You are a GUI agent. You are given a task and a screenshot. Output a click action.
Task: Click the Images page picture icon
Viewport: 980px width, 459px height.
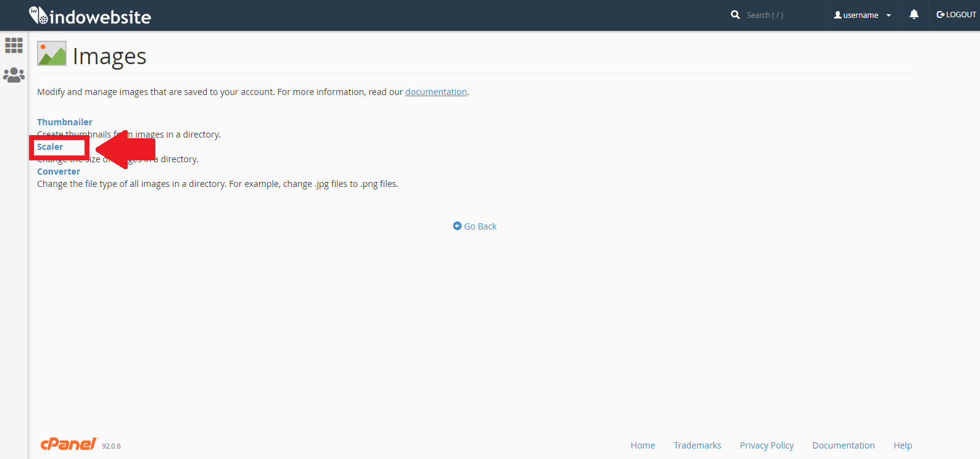[x=52, y=54]
